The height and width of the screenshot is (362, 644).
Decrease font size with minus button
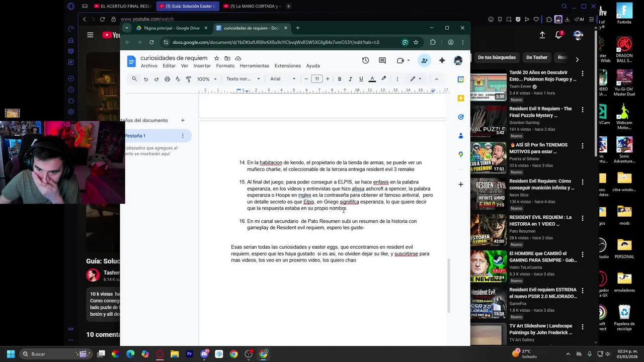306,79
